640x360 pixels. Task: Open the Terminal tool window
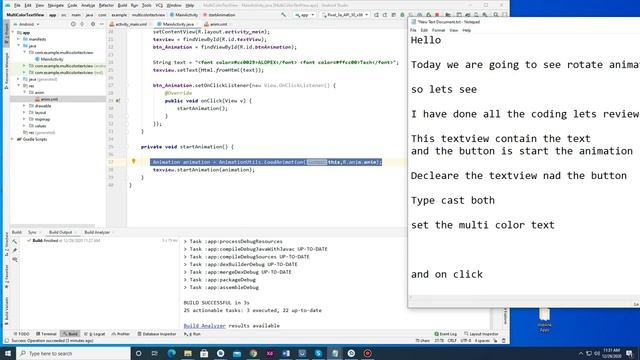point(46,334)
